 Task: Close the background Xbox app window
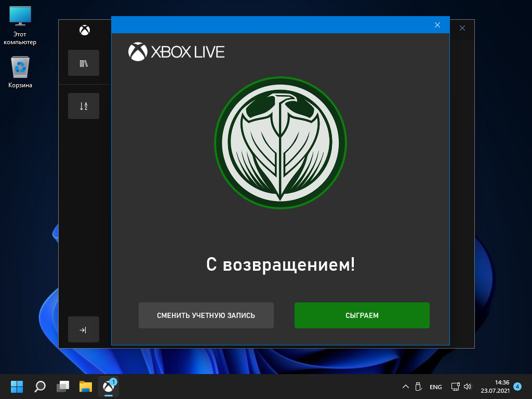coord(462,28)
